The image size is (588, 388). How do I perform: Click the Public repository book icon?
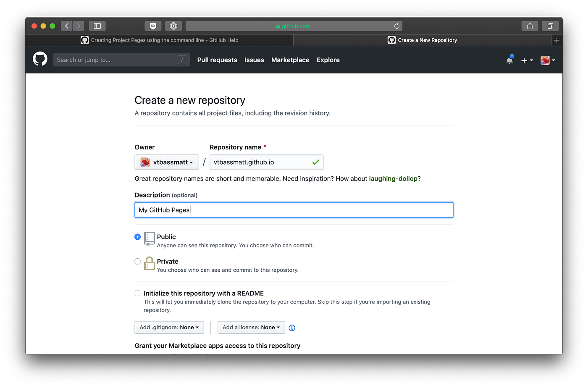(x=149, y=239)
